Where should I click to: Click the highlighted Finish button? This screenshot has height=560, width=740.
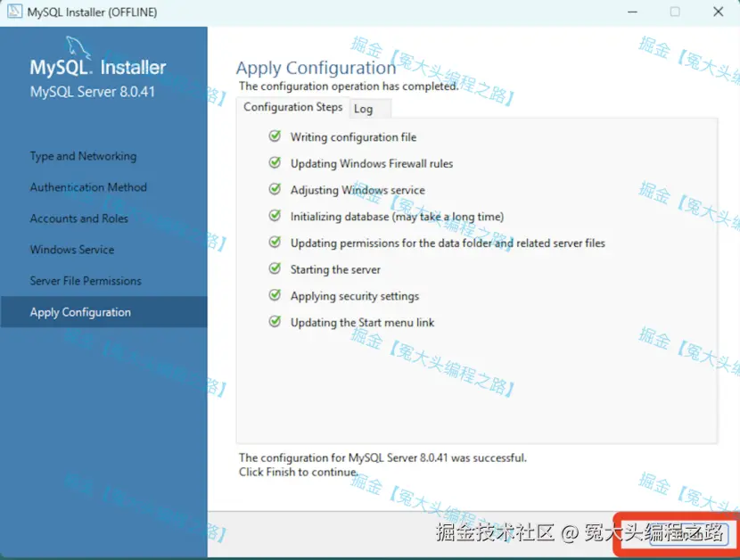673,531
